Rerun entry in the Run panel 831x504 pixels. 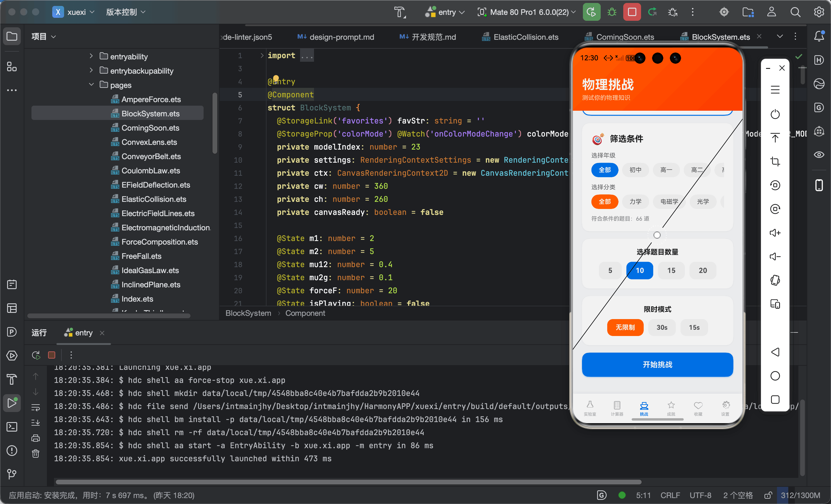click(x=36, y=355)
